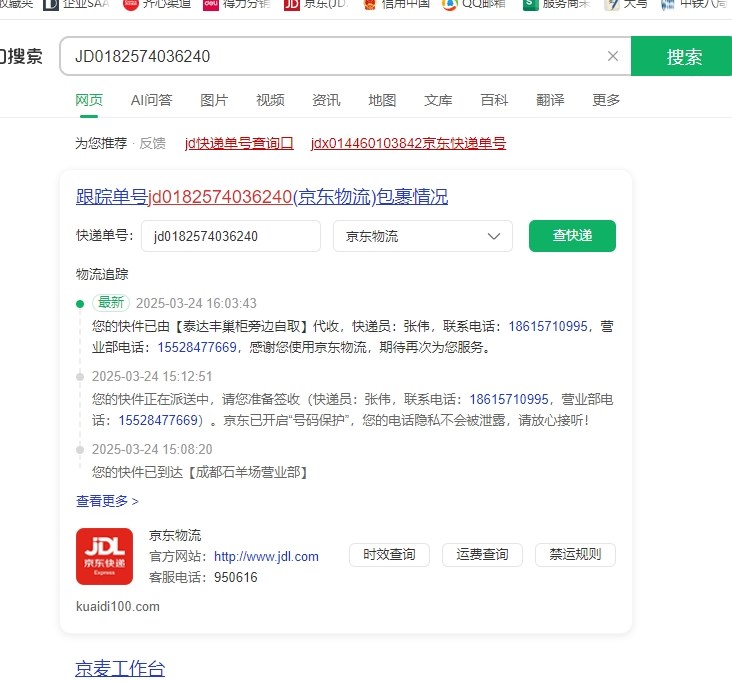Click the 禁运规则 button
This screenshot has height=682, width=732.
coord(575,555)
